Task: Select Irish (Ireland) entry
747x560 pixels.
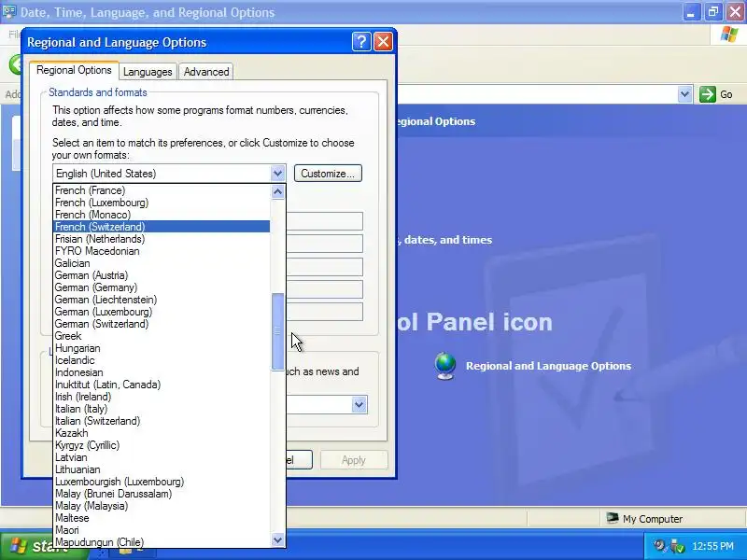Action: pyautogui.click(x=162, y=397)
